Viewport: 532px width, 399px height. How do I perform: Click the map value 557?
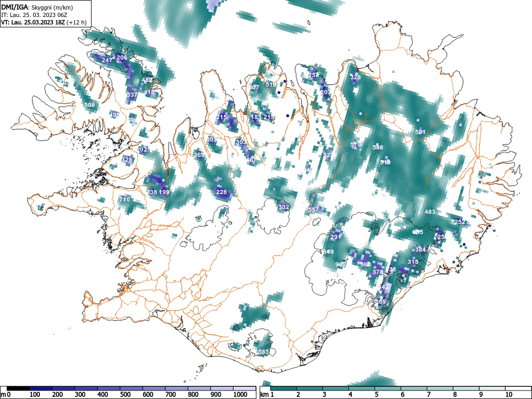(313, 210)
